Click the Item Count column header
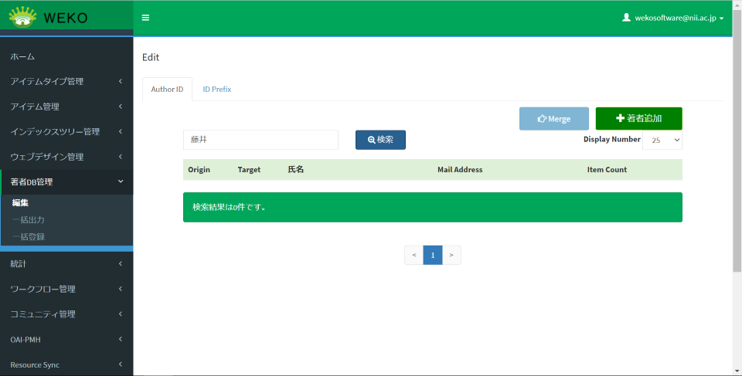This screenshot has height=376, width=742. tap(607, 169)
